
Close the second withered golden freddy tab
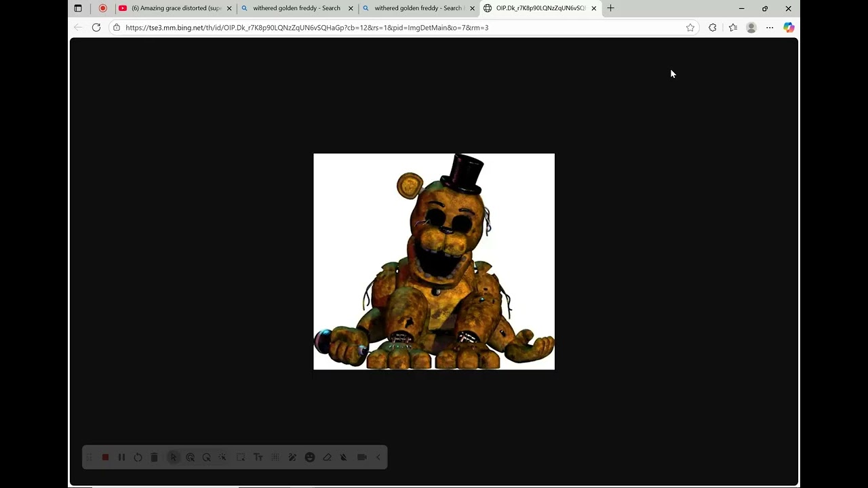pyautogui.click(x=472, y=8)
